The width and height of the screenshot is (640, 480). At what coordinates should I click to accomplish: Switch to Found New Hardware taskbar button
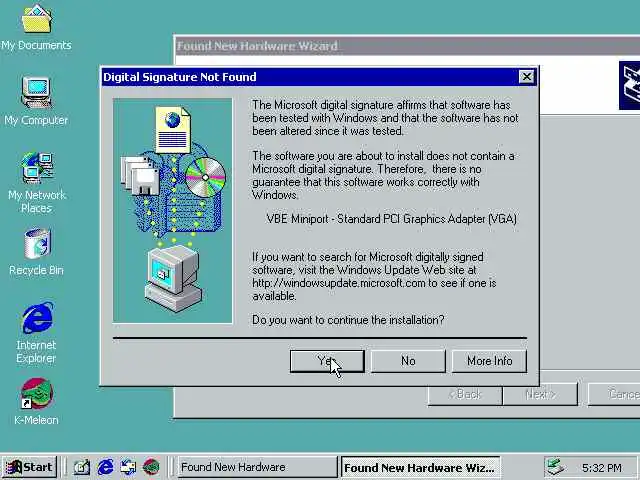pos(257,467)
